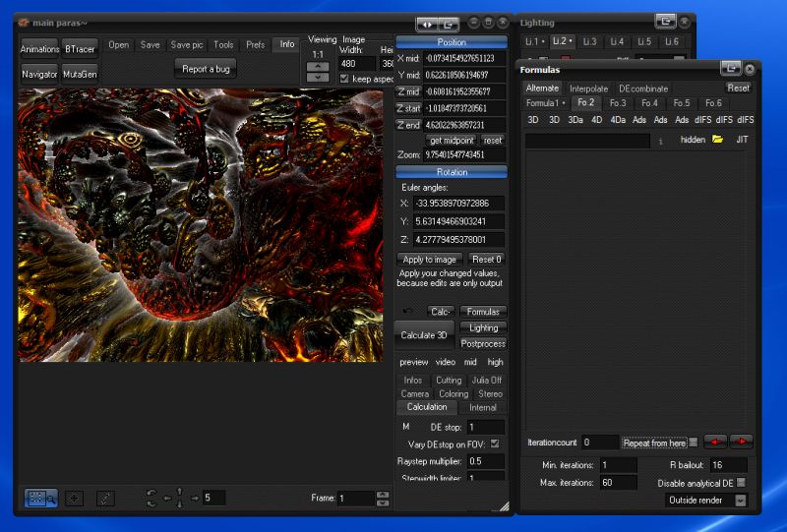Collapse the Rotation section header
The image size is (787, 532).
(x=452, y=172)
